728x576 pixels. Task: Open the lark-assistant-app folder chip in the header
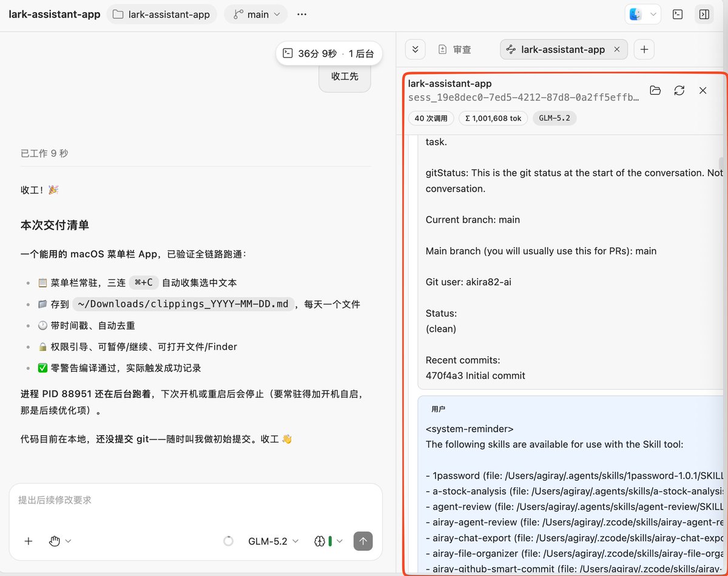point(162,15)
